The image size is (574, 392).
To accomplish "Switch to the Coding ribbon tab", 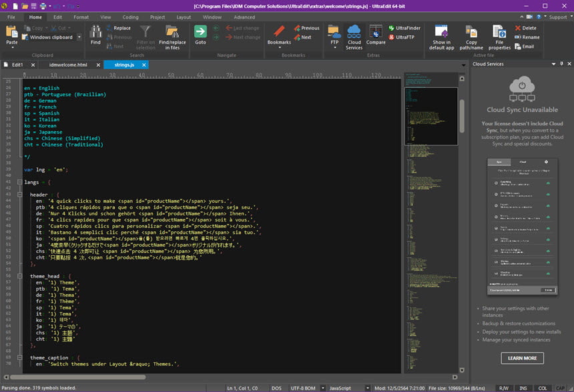I will [x=130, y=17].
